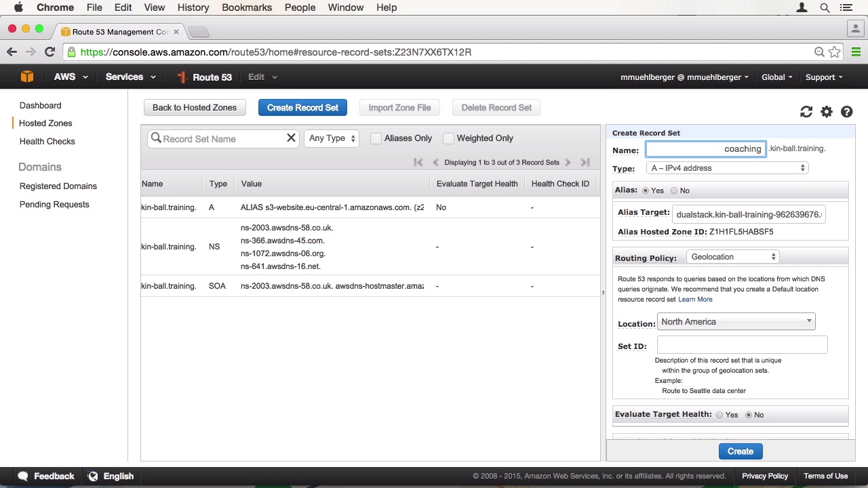Open Registered Domains in sidebar
Screen dimensions: 868x488
pyautogui.click(x=58, y=186)
